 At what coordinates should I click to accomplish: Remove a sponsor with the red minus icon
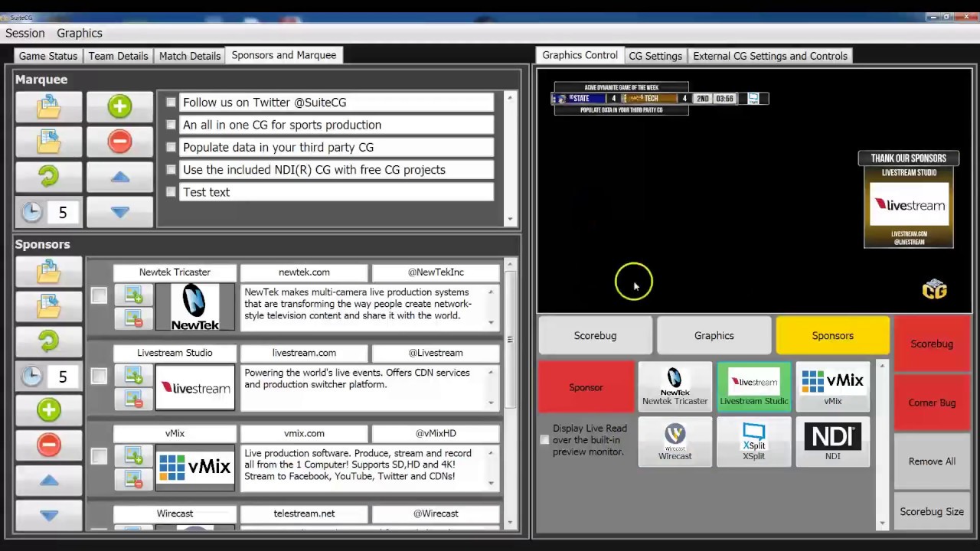pyautogui.click(x=48, y=445)
